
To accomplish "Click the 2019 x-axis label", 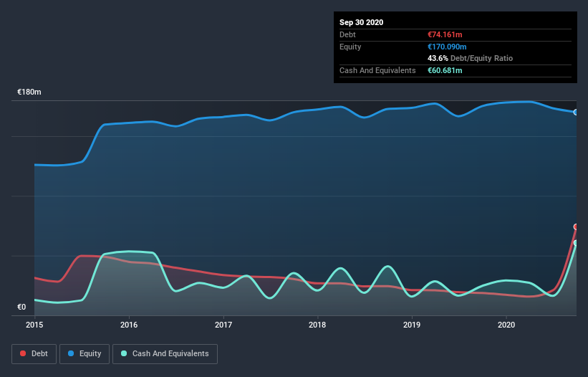I will [x=412, y=325].
